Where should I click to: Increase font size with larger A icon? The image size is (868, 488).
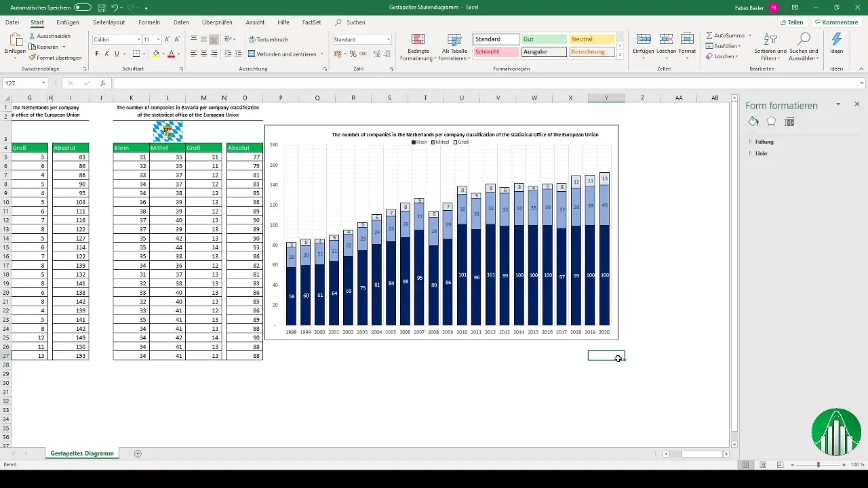(x=168, y=39)
